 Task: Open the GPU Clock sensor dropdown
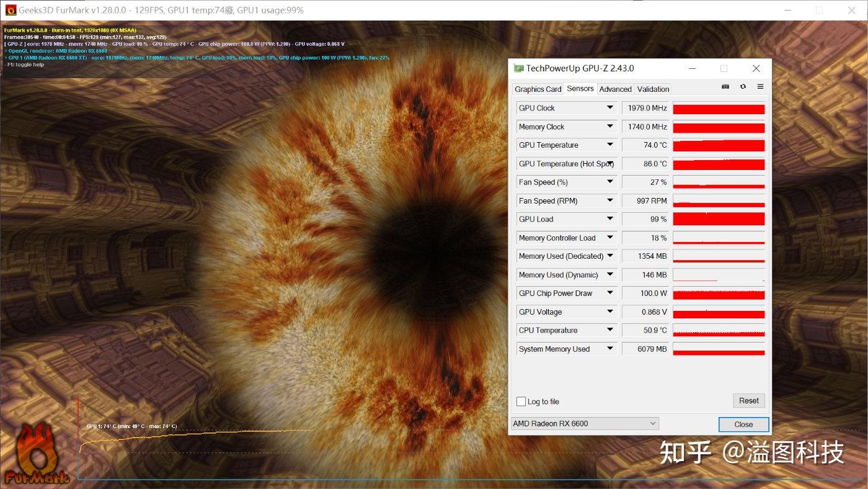click(610, 108)
